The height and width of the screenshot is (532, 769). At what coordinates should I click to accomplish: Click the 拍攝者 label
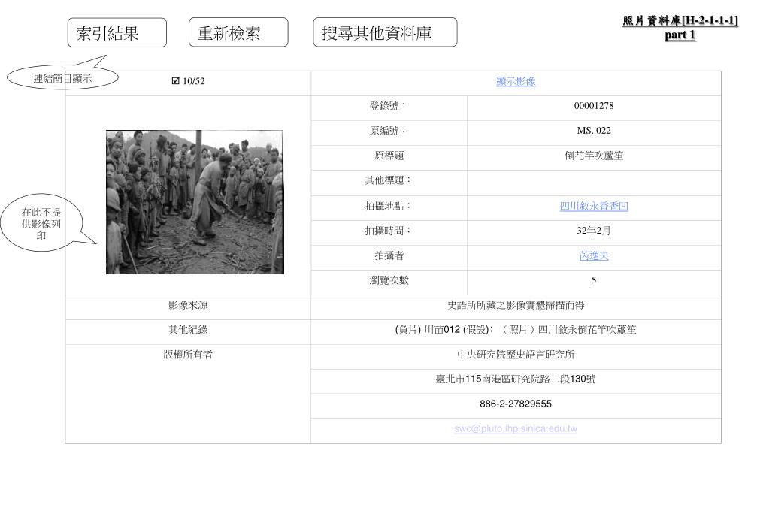point(389,255)
